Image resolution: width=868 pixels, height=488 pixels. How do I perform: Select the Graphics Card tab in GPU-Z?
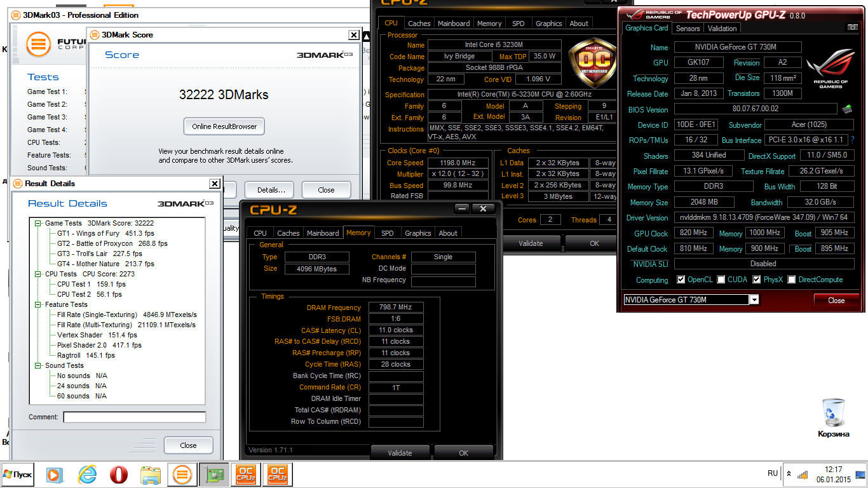click(647, 28)
